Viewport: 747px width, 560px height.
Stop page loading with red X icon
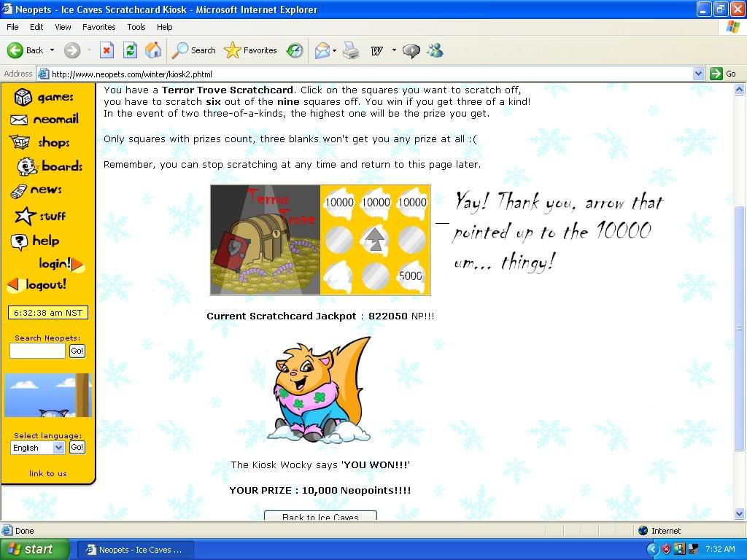(107, 50)
